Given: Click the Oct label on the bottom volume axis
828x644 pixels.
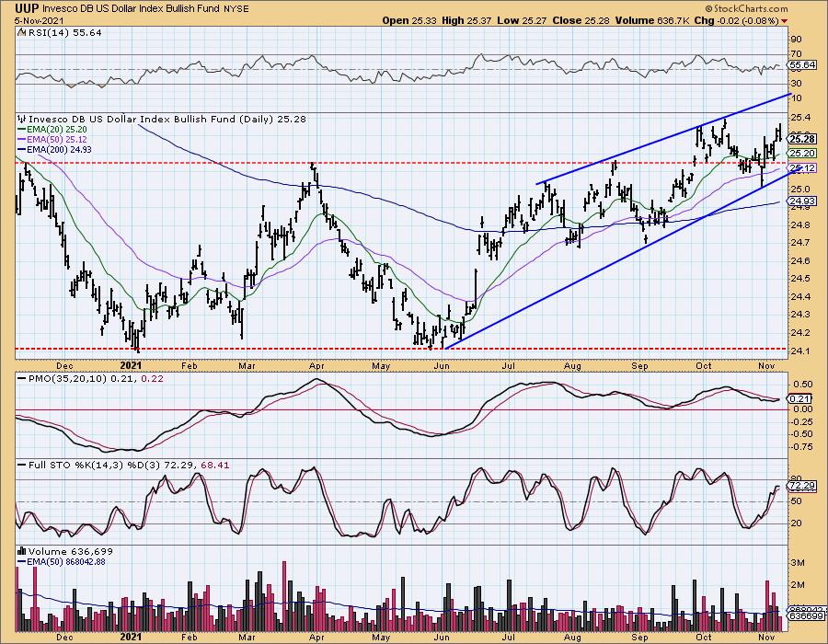Looking at the screenshot, I should pos(704,637).
